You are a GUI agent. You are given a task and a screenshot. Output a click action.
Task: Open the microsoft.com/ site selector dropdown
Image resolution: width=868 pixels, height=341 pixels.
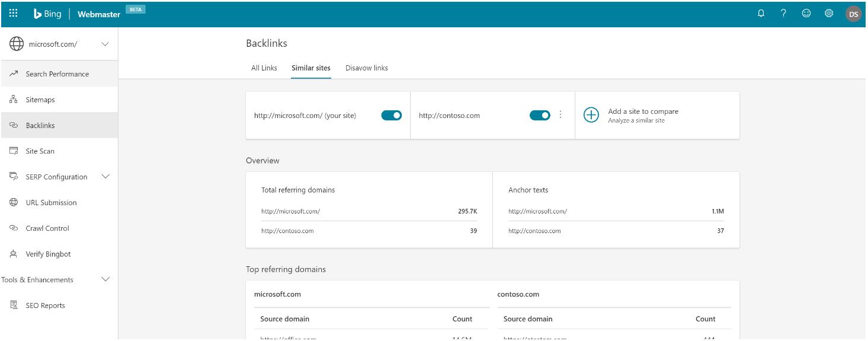[59, 44]
